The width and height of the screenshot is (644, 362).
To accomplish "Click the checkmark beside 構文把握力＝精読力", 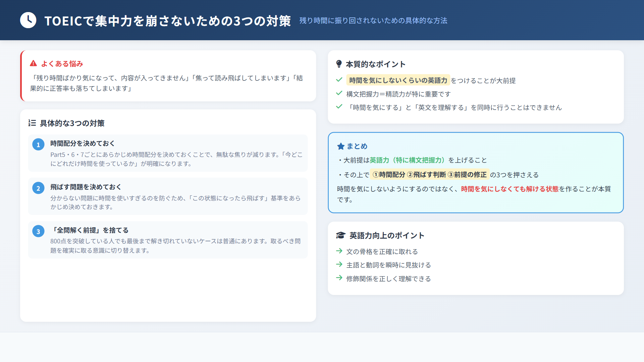I will tap(339, 93).
